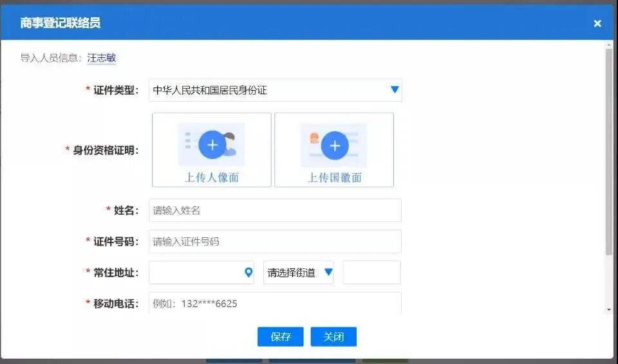Click the plus icon on emblem upload
This screenshot has height=364, width=618.
[335, 146]
